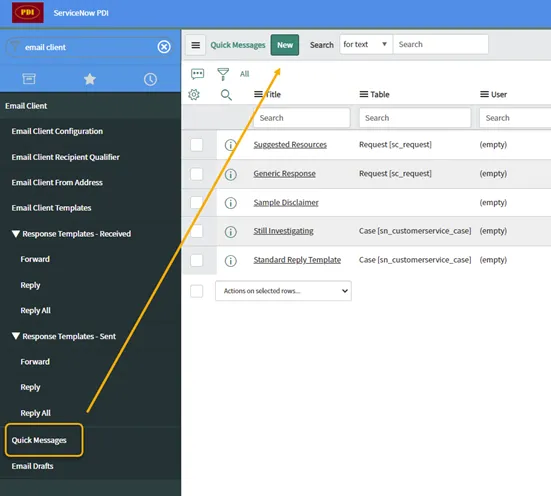Open Reply under Response Templates - Sent
The image size is (551, 496).
(x=30, y=387)
